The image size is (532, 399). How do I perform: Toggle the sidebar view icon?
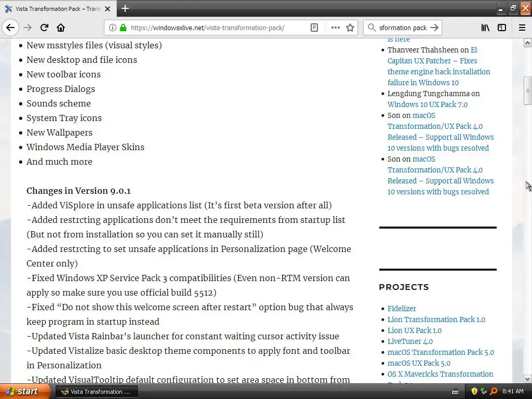pyautogui.click(x=502, y=28)
